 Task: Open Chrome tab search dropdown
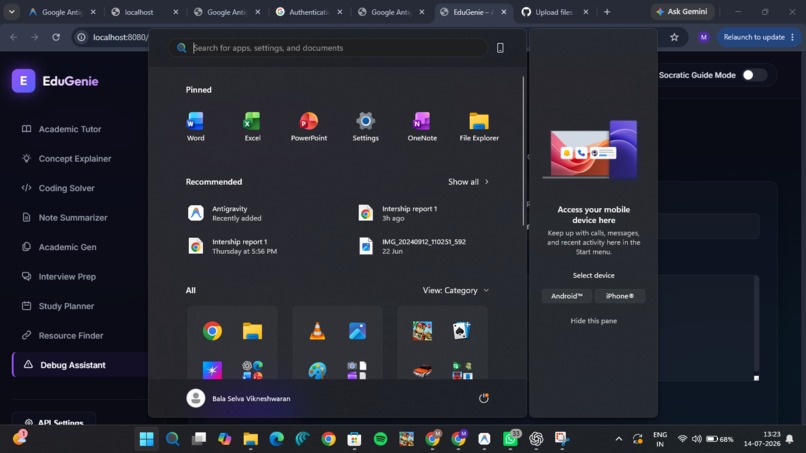11,12
